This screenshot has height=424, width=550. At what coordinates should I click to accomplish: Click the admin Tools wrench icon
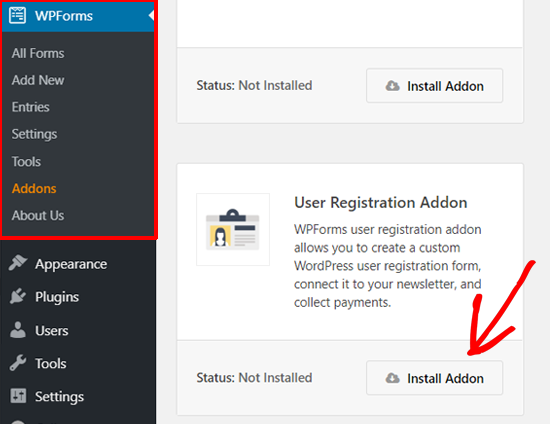tap(18, 363)
